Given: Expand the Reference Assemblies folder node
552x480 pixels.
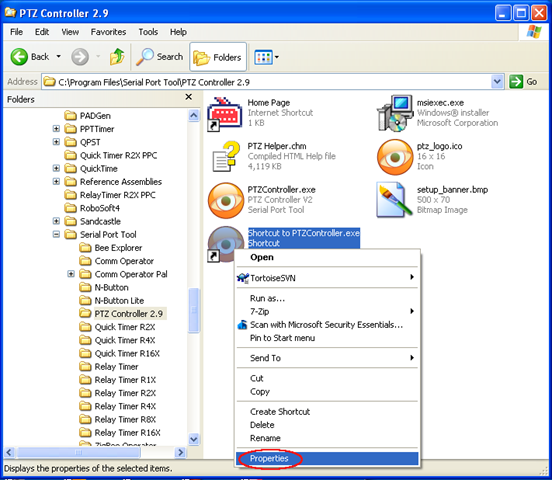Looking at the screenshot, I should (x=56, y=181).
